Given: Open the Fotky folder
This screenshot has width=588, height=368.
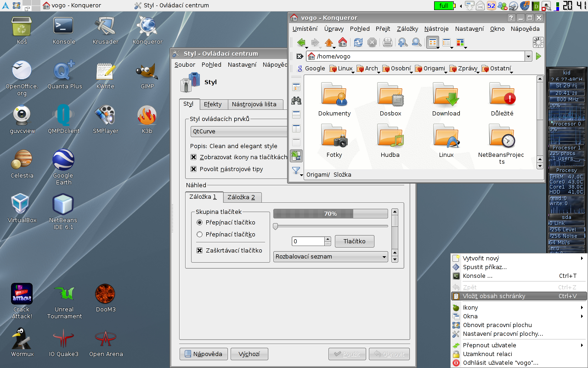Looking at the screenshot, I should [334, 141].
